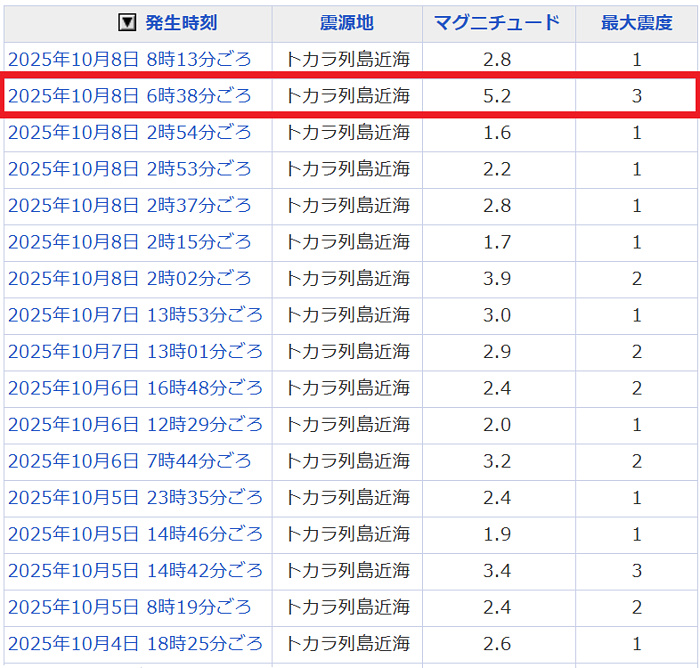The height and width of the screenshot is (668, 700).
Task: Select the 2025年10月6日 12時29分ごろ earthquake link
Action: pos(135,424)
